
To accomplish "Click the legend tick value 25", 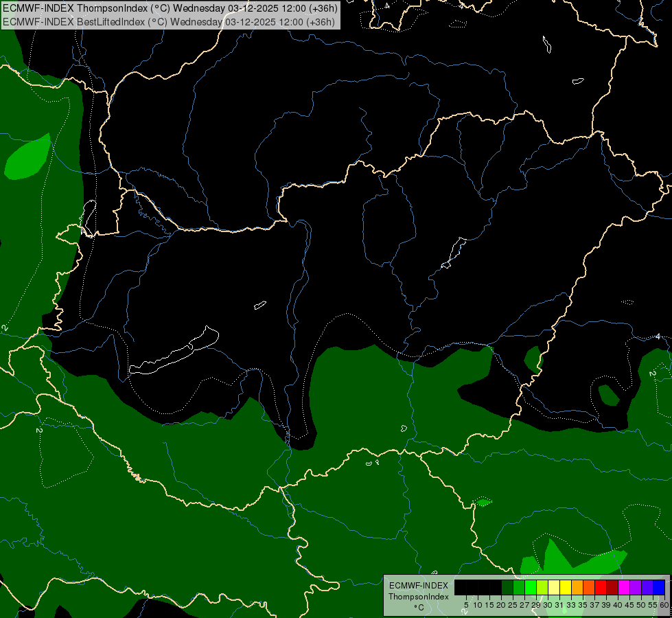I will tap(513, 605).
